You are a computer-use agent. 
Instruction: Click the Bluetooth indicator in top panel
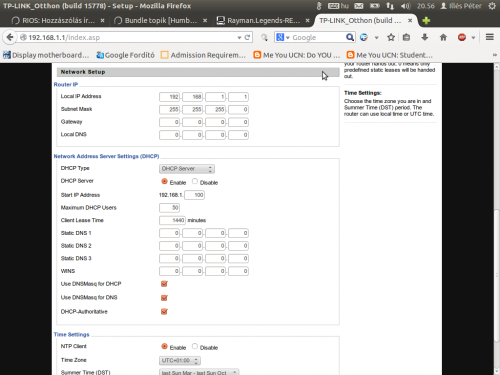pyautogui.click(x=319, y=6)
